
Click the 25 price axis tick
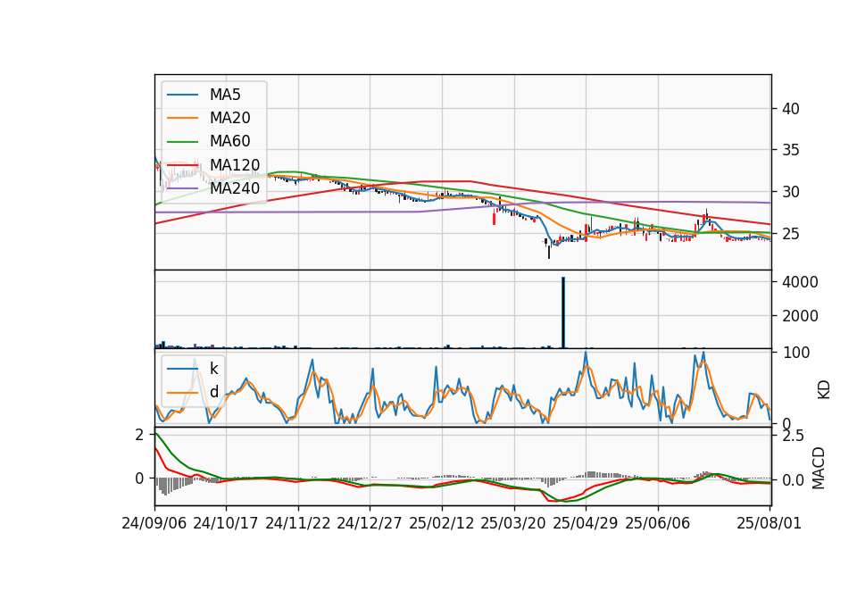[x=790, y=234]
